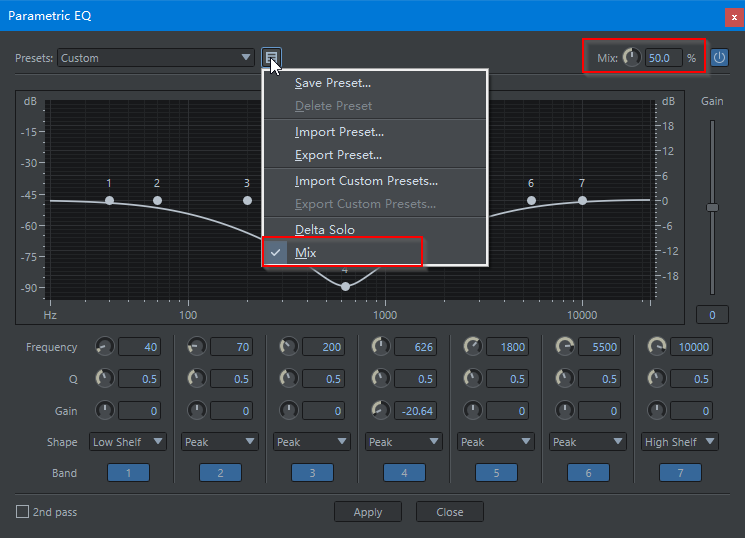Image resolution: width=745 pixels, height=538 pixels.
Task: Click the band 2 gain knob
Action: click(197, 411)
